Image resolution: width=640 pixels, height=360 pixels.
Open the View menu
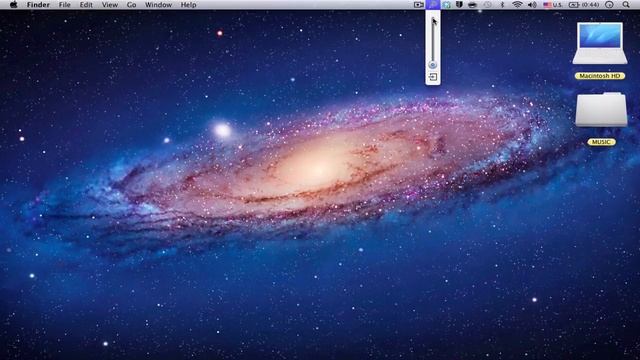(x=109, y=5)
